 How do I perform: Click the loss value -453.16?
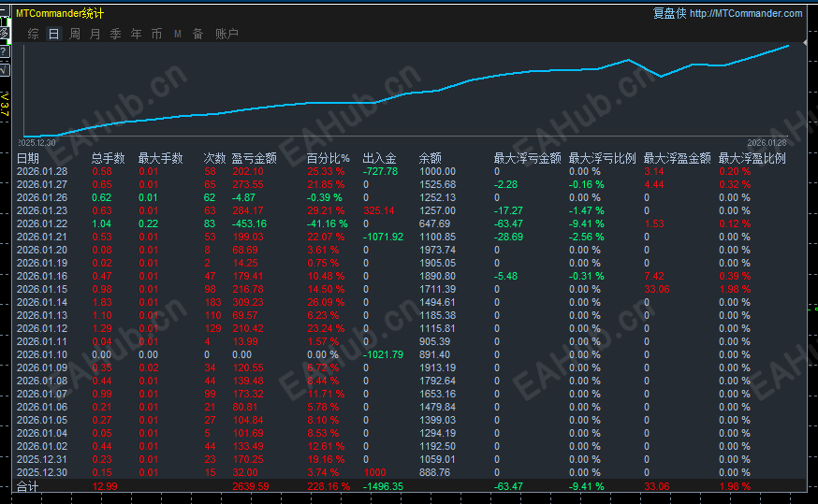(249, 223)
